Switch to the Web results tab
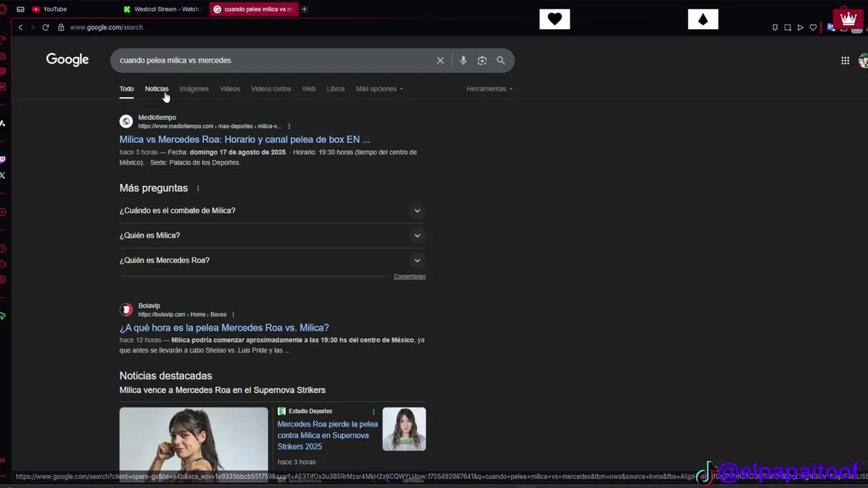 tap(309, 89)
